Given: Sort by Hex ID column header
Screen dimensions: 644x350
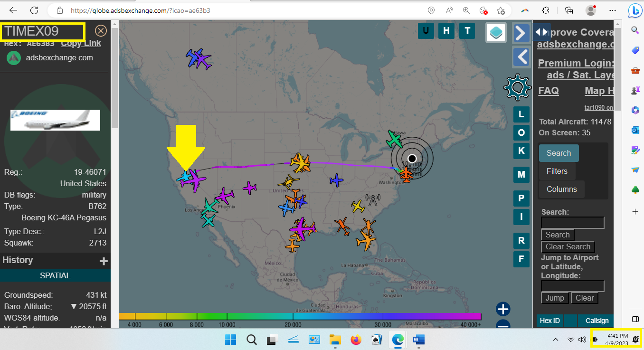Looking at the screenshot, I should click(549, 321).
